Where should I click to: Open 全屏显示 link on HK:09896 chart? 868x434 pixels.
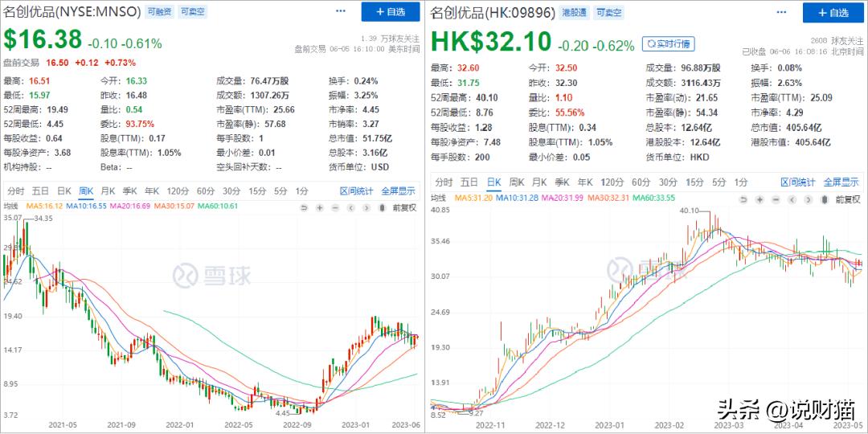[841, 182]
